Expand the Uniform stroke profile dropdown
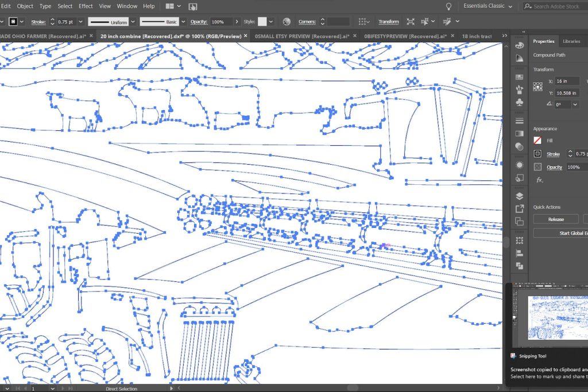Viewport: 588px width, 392px height. pos(133,22)
